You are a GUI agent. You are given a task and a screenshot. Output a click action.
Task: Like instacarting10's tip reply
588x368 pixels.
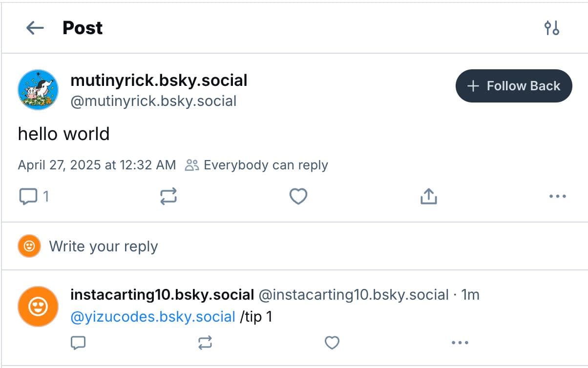pos(332,343)
